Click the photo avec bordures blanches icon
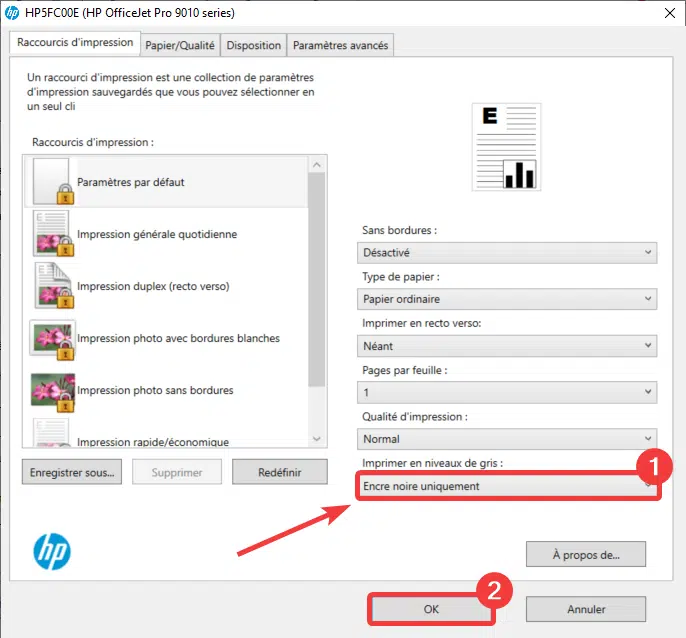 [x=52, y=340]
